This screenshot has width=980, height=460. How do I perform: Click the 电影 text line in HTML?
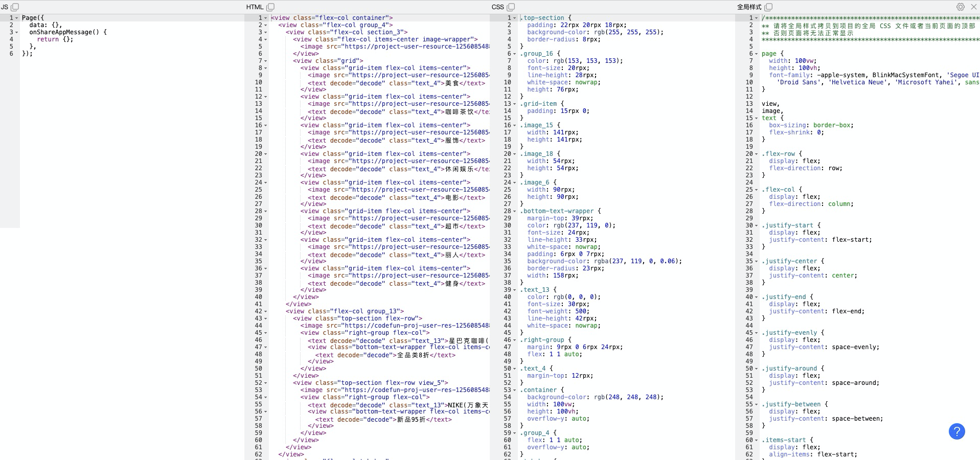coord(397,198)
